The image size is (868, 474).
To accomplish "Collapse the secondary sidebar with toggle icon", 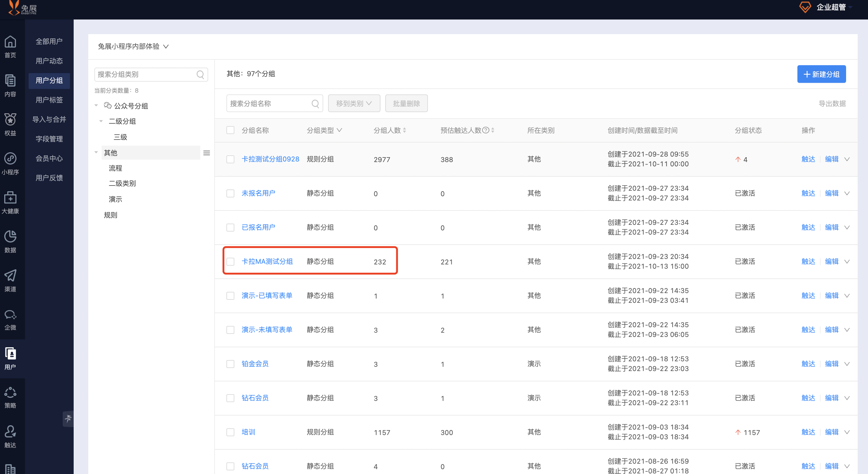I will [68, 419].
